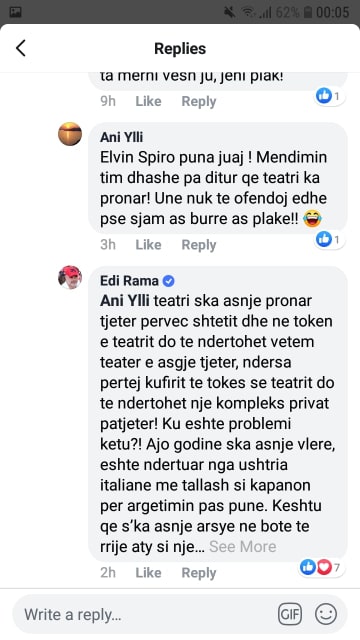The width and height of the screenshot is (360, 640).
Task: Reply to Edi Rama's comment
Action: (199, 573)
